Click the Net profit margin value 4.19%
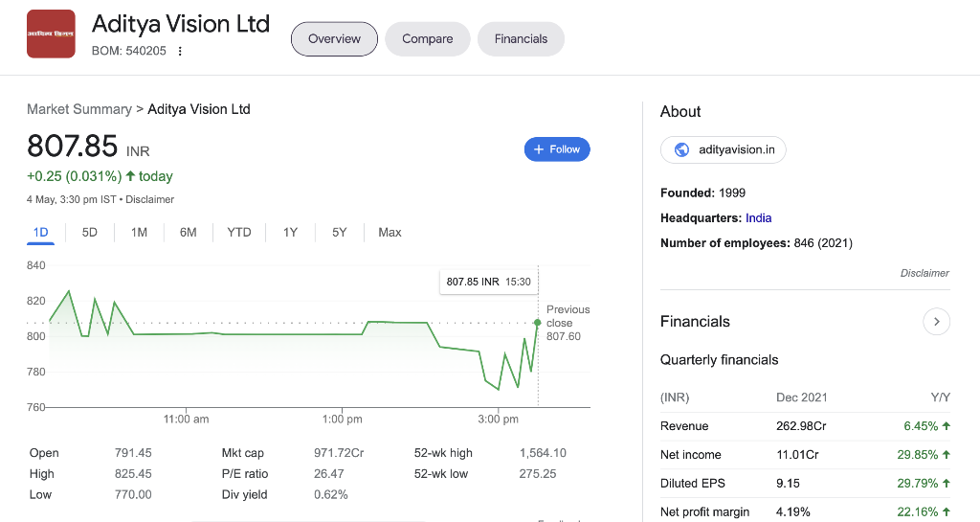980x522 pixels. pyautogui.click(x=793, y=512)
